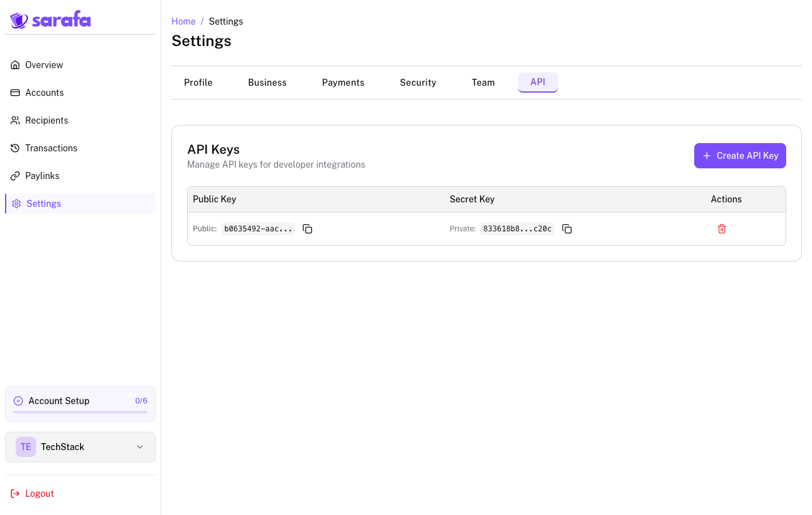
Task: Click the API Keys heading
Action: (214, 149)
